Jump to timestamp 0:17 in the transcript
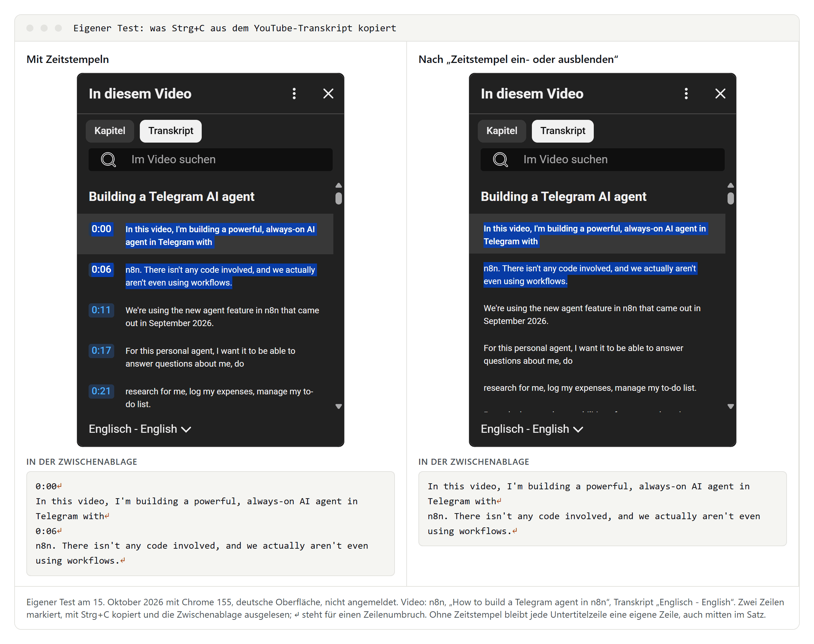 (101, 350)
